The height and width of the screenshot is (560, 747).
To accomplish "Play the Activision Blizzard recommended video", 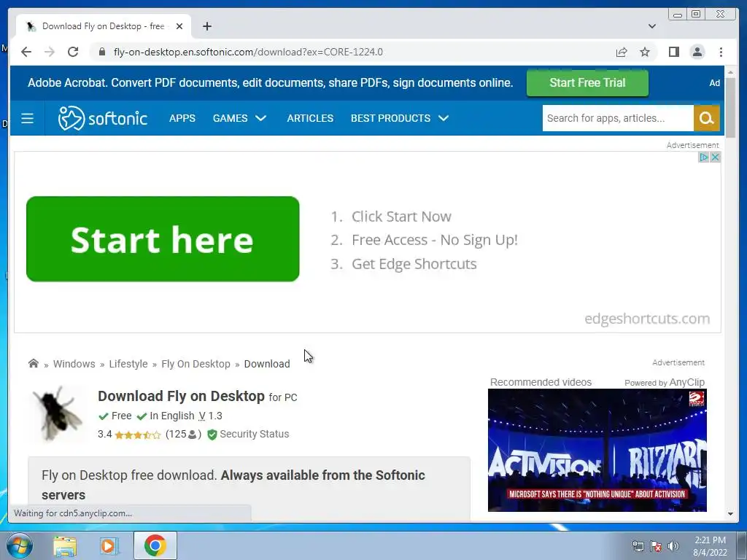I will [597, 450].
